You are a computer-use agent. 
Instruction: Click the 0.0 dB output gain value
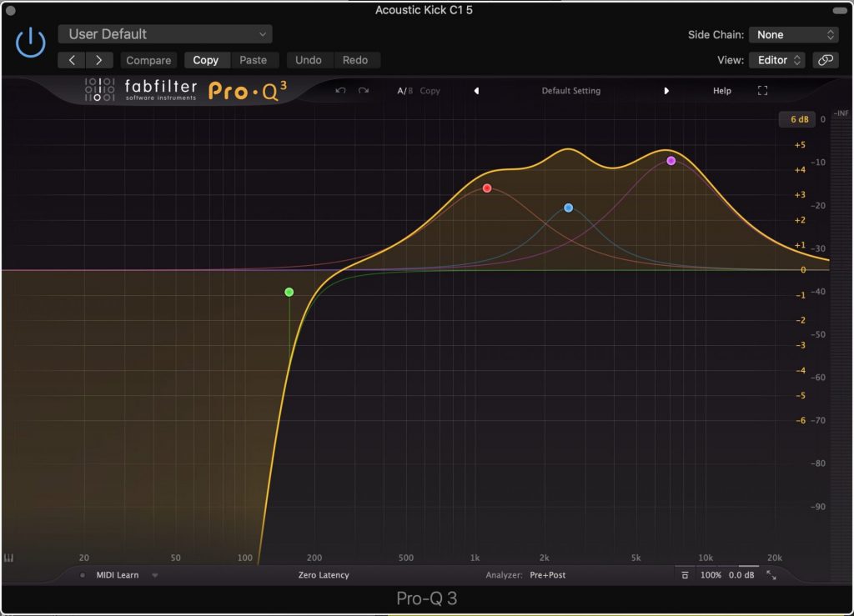741,575
